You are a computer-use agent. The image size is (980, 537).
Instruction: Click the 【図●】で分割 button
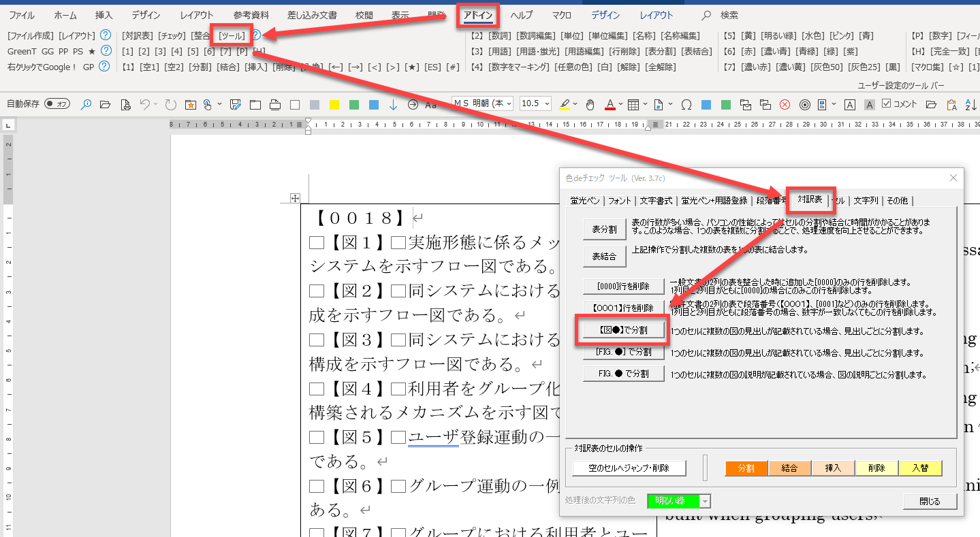pyautogui.click(x=623, y=330)
